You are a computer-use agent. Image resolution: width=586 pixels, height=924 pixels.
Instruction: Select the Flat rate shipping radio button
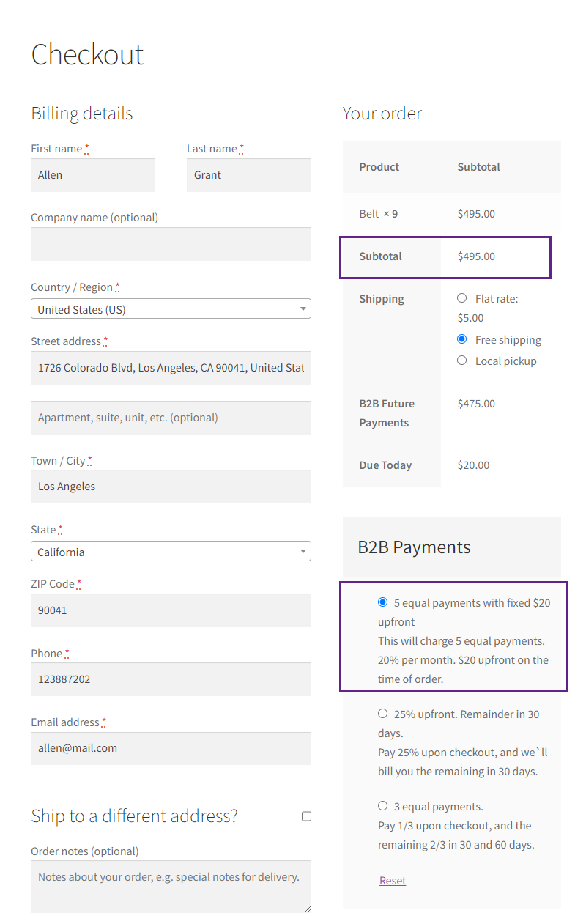(461, 298)
